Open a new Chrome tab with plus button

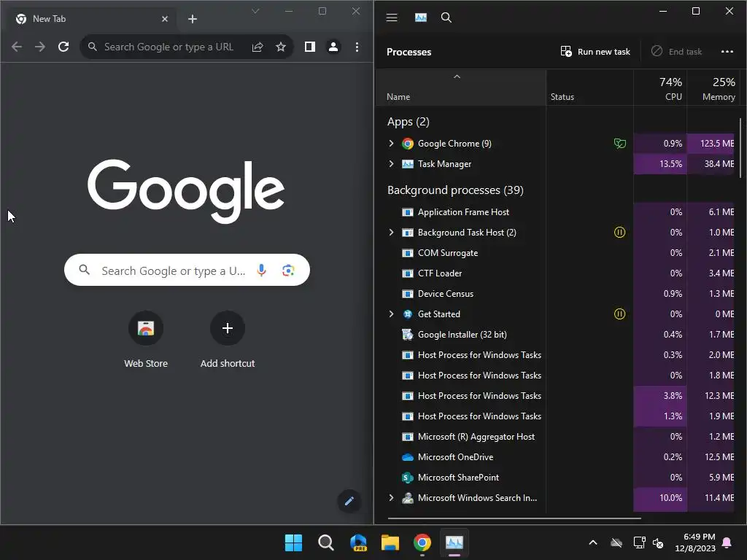(x=193, y=19)
